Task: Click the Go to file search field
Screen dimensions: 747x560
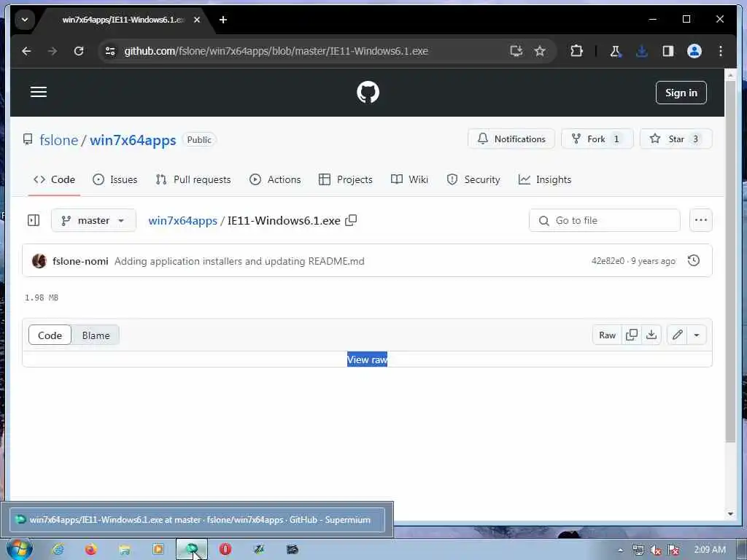Action: (x=604, y=220)
